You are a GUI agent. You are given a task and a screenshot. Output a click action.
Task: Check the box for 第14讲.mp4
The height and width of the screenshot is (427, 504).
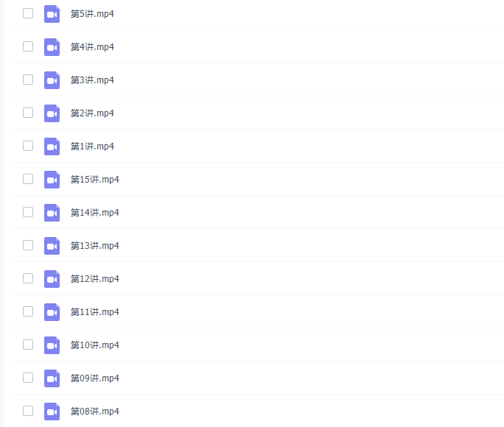click(x=28, y=212)
